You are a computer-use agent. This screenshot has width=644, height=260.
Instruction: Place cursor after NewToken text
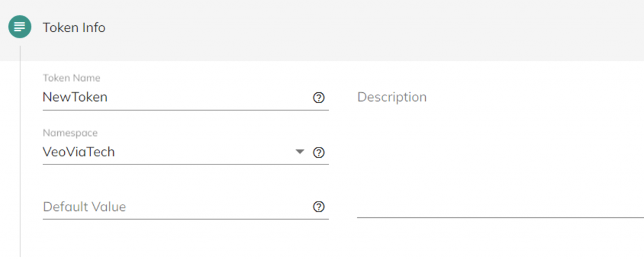tap(108, 97)
